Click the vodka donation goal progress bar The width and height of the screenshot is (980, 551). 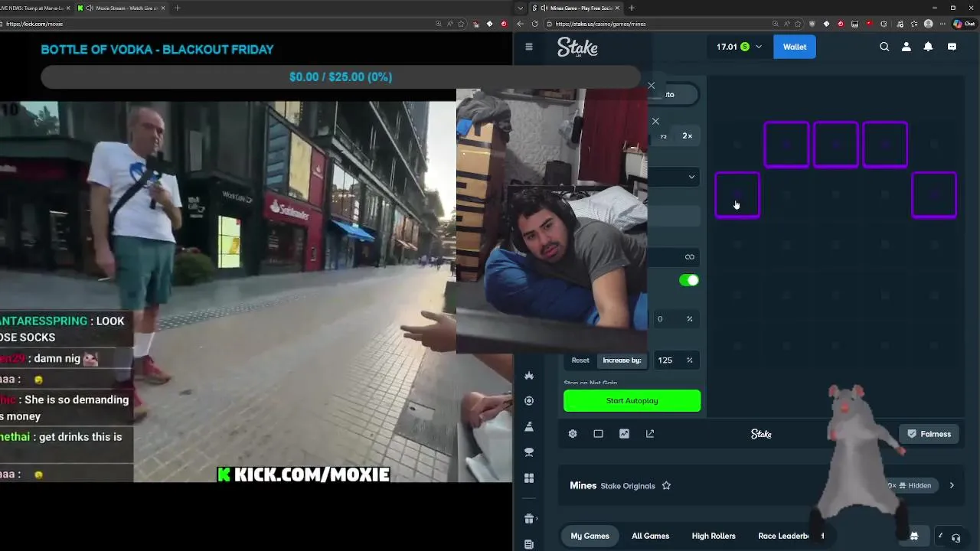[x=341, y=77]
